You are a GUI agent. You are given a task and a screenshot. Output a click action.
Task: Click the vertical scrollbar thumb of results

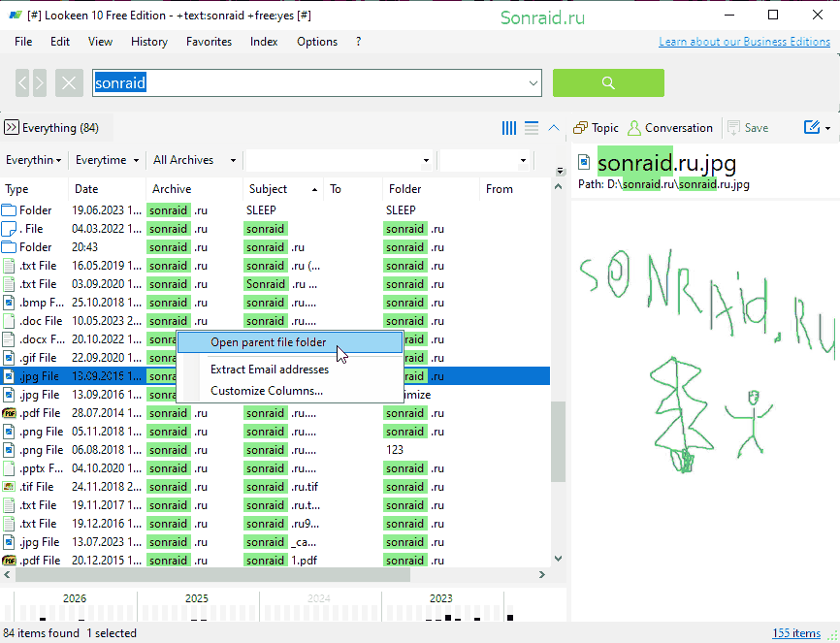pyautogui.click(x=558, y=441)
